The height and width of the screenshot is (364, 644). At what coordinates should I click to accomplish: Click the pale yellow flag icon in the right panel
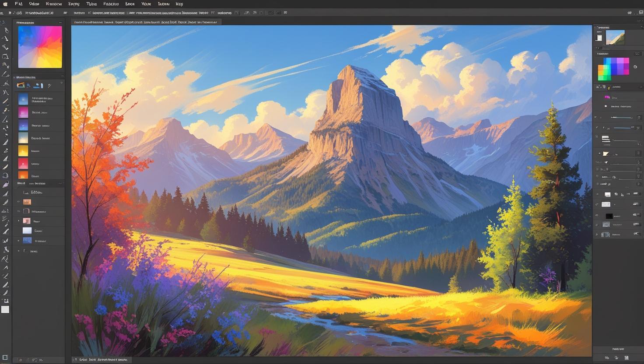[x=606, y=154]
